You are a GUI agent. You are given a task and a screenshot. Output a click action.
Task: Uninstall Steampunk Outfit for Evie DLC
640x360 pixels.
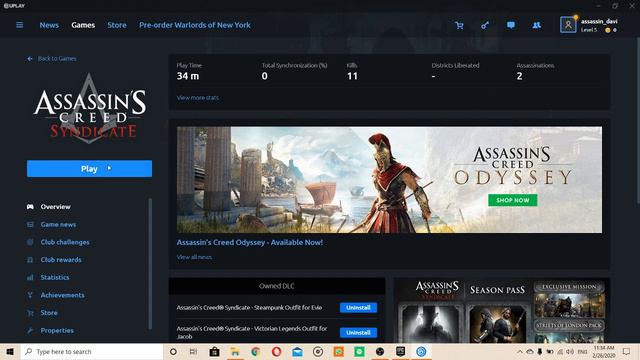click(358, 308)
